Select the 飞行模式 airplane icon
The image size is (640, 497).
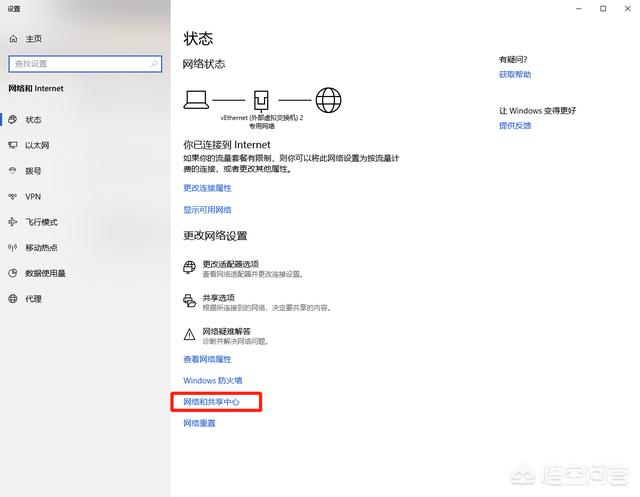[x=13, y=222]
